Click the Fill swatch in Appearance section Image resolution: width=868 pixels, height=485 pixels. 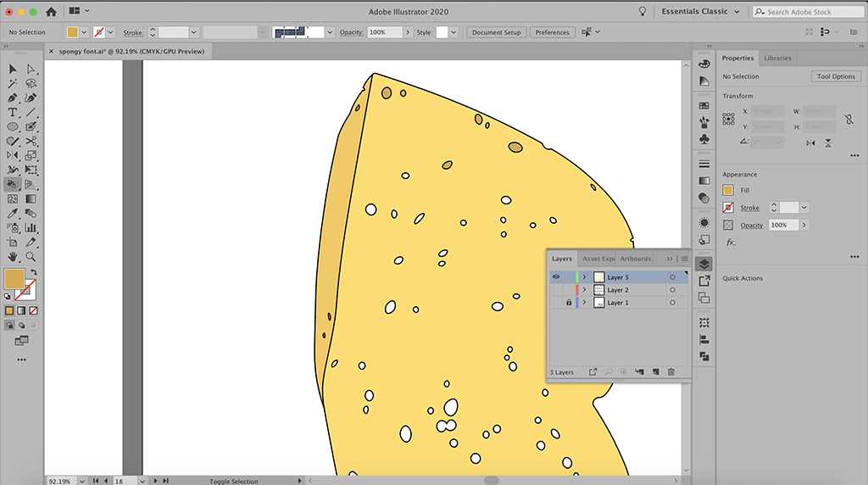728,190
